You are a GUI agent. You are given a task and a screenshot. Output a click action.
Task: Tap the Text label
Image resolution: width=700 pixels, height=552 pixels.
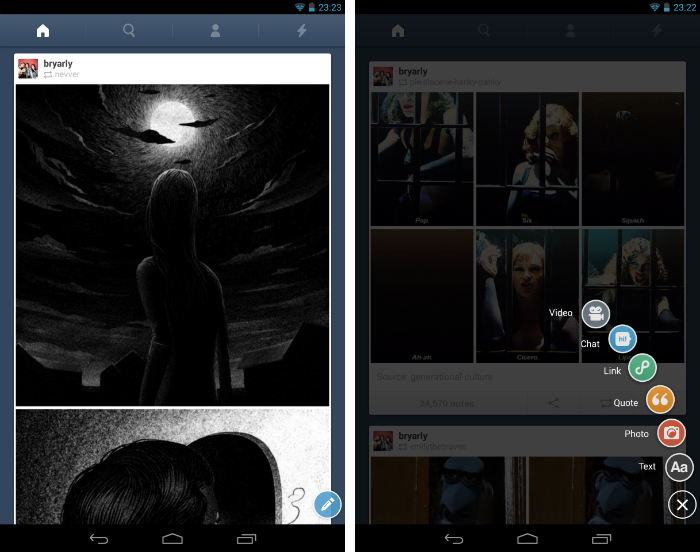[647, 466]
